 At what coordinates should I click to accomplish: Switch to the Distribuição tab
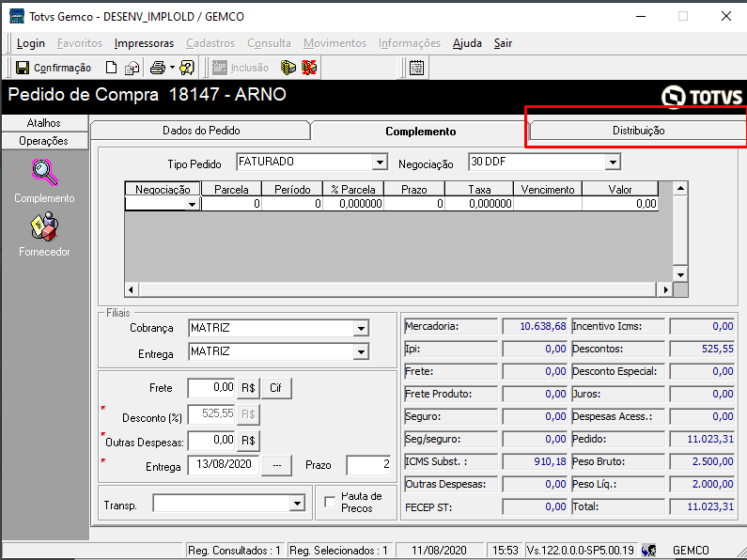(638, 131)
